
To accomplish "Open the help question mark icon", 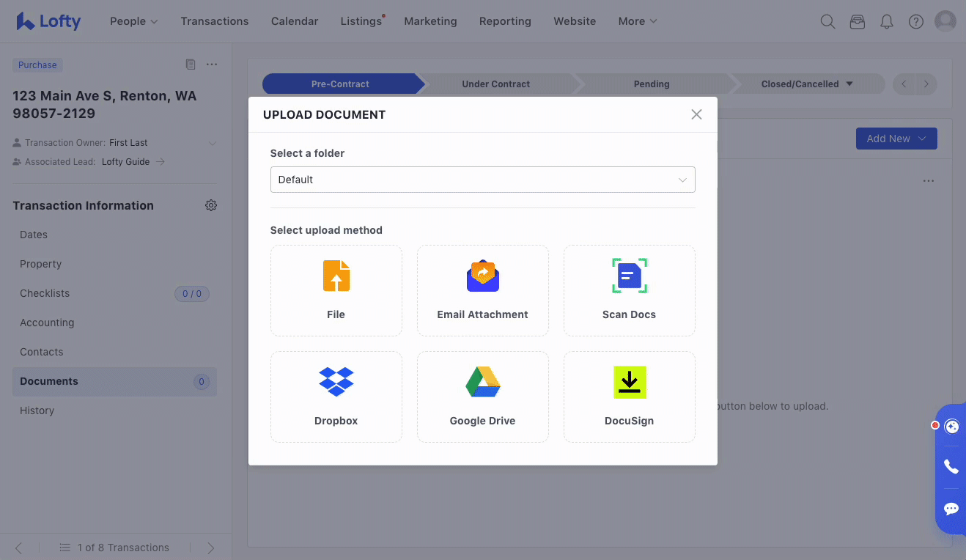I will tap(916, 21).
